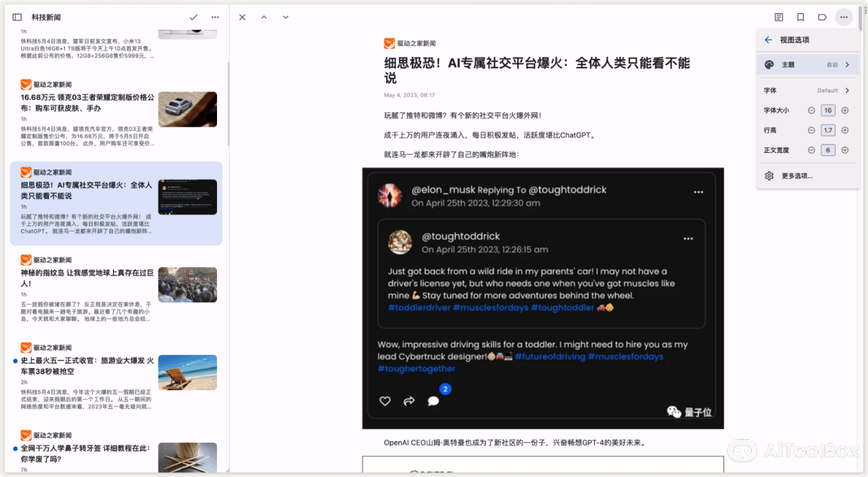Navigate to the previous article with up chevron
This screenshot has height=477, width=868.
(x=263, y=17)
